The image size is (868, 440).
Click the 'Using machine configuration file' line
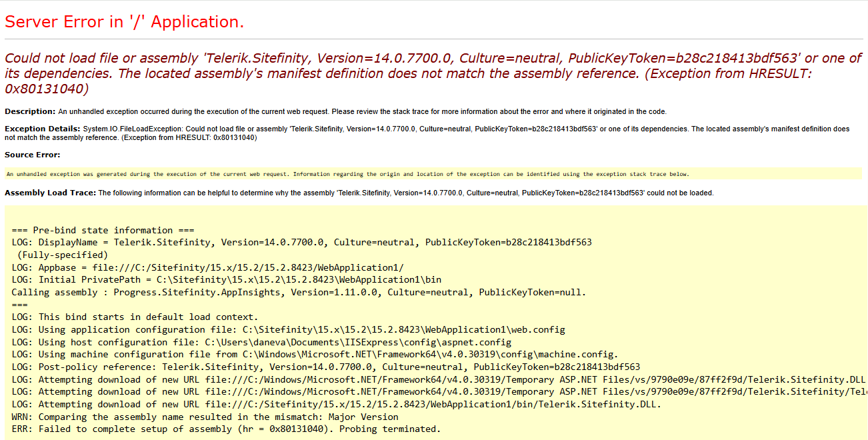[x=315, y=354]
